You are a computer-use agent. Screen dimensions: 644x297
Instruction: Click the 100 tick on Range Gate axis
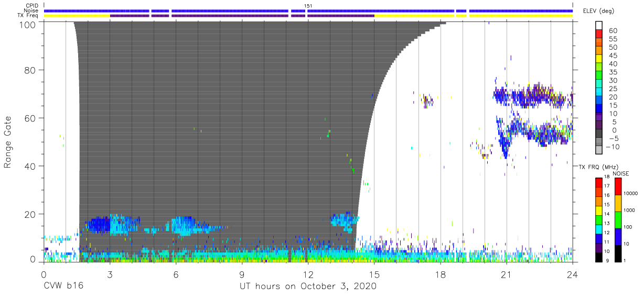28,24
